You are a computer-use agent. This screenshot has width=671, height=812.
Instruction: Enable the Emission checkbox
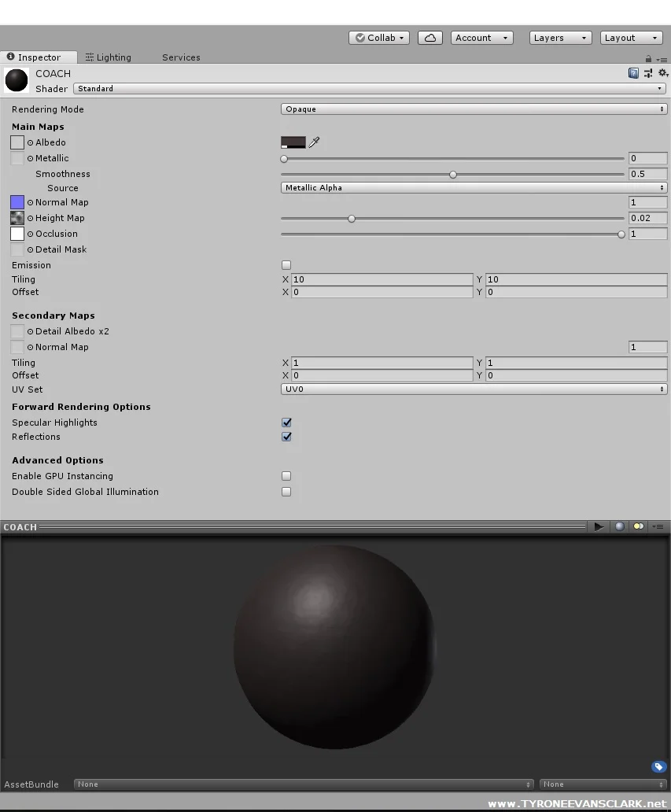[286, 265]
